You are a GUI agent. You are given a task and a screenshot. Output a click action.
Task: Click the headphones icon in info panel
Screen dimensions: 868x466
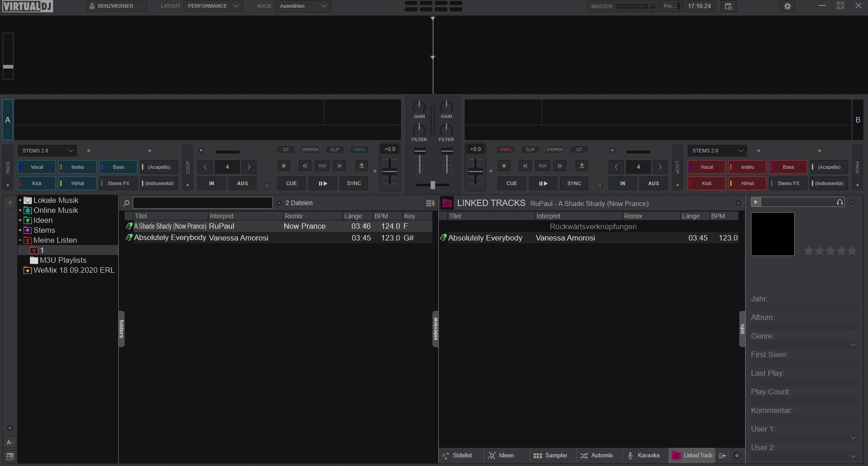tap(840, 202)
